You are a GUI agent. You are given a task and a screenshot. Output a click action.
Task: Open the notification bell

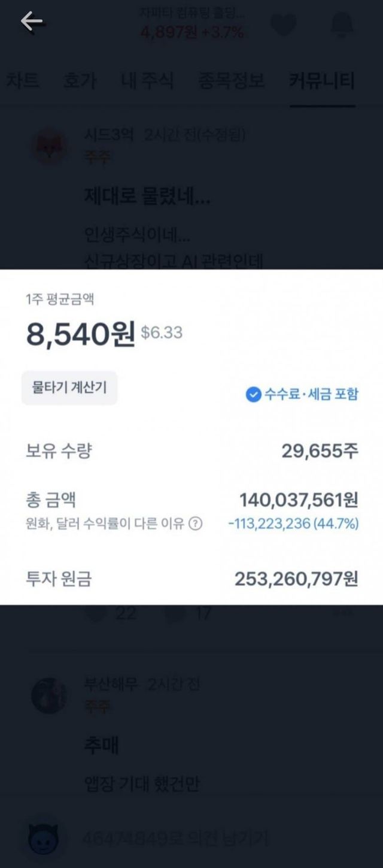click(x=342, y=25)
